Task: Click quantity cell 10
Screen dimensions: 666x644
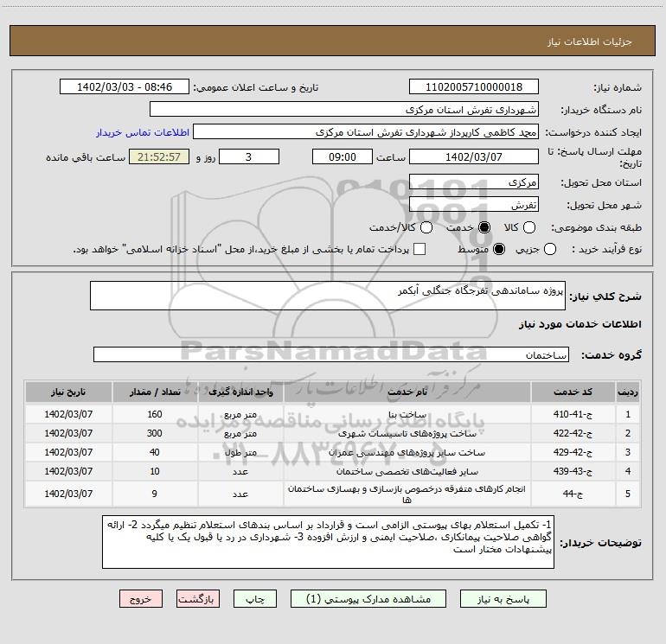Action: tap(155, 471)
